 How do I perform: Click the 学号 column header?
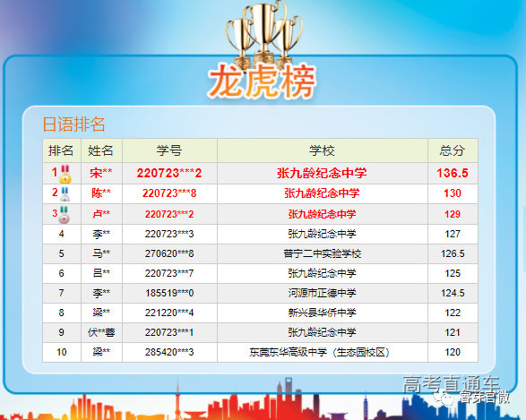(169, 150)
